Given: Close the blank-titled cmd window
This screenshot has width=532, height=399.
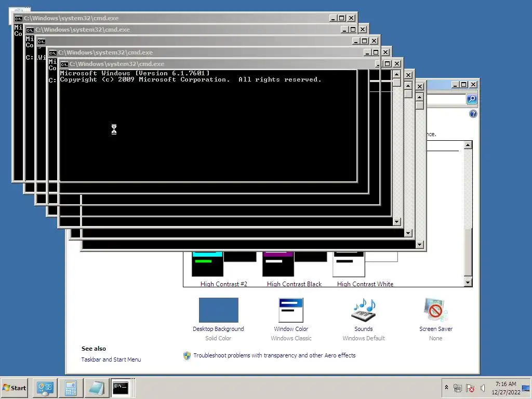Looking at the screenshot, I should point(374,41).
